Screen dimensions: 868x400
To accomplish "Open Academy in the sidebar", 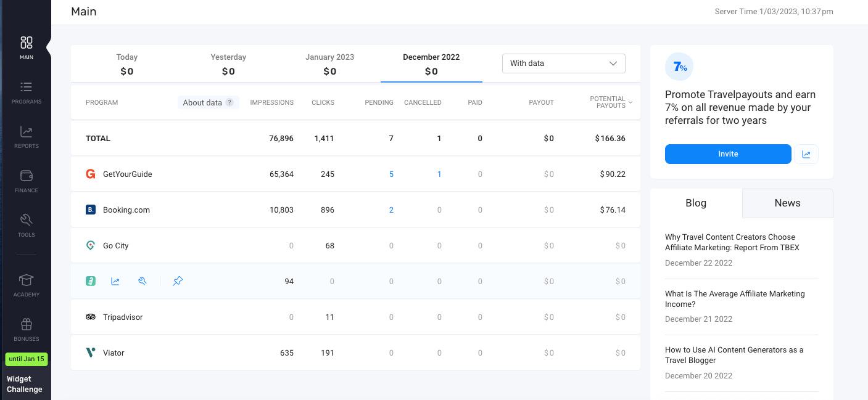I will [x=26, y=285].
